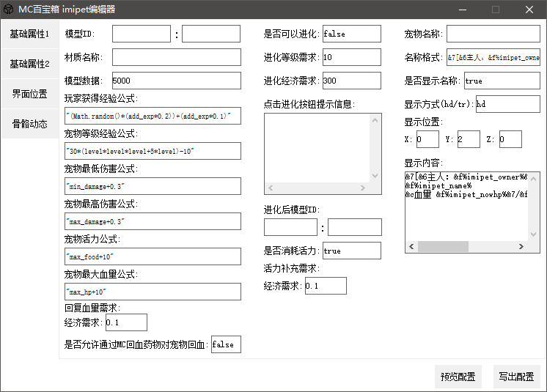
Task: Click the 宠物名称 input field
Action: click(493, 34)
